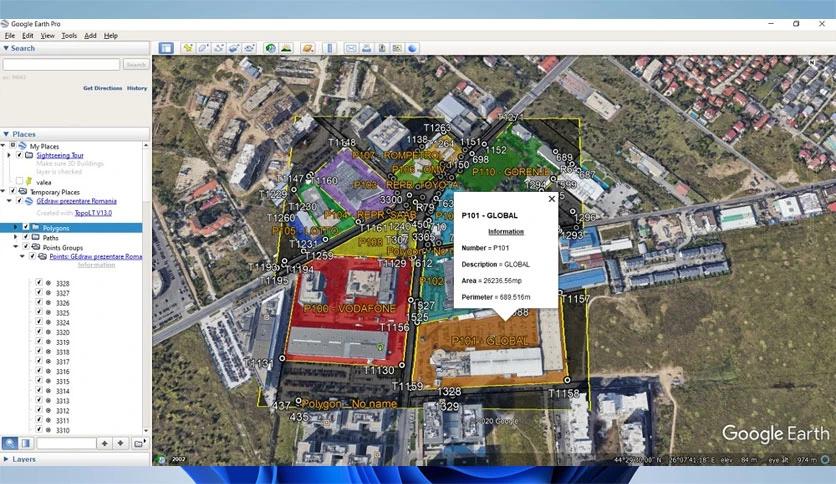Viewport: 836px width, 484px height.
Task: Select the Add Polygon tool
Action: [203, 48]
